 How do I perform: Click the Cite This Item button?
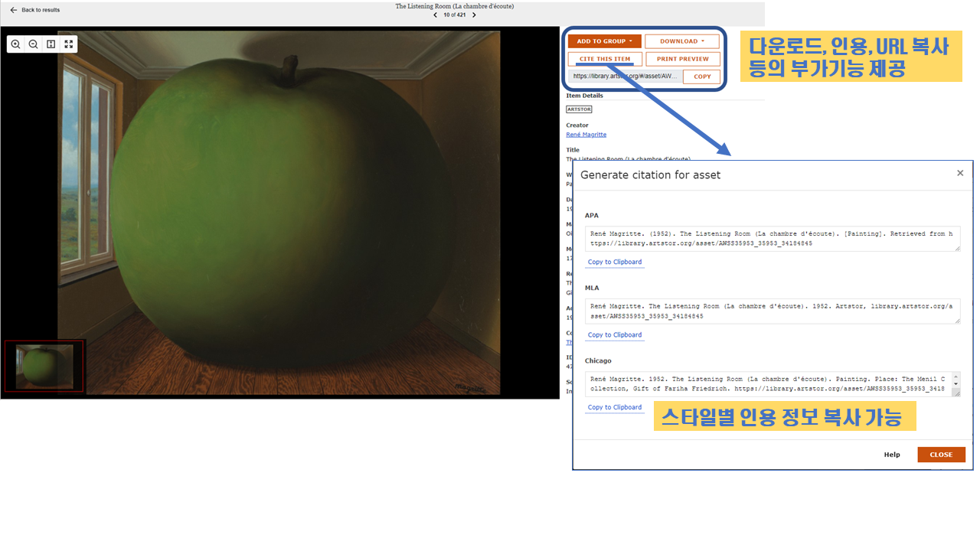605,59
